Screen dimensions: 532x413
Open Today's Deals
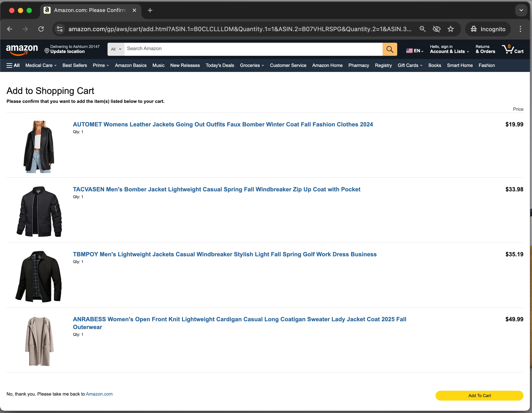pyautogui.click(x=220, y=65)
